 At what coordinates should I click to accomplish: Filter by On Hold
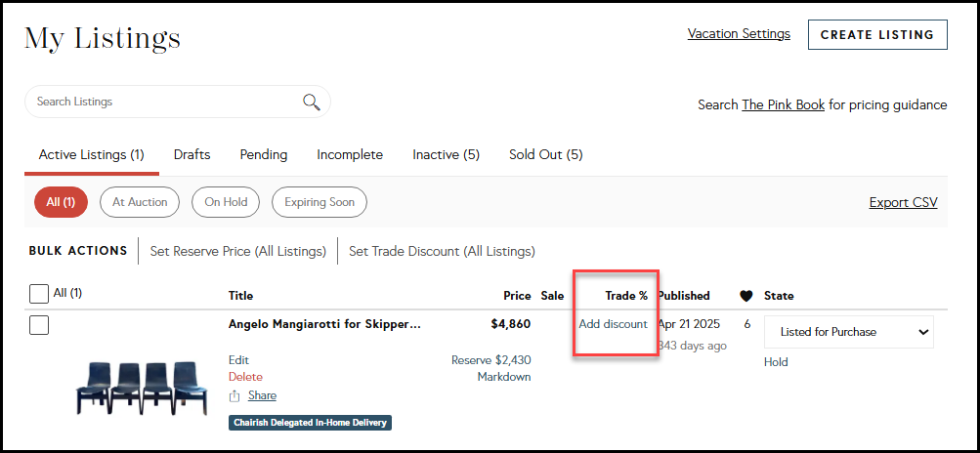[226, 202]
